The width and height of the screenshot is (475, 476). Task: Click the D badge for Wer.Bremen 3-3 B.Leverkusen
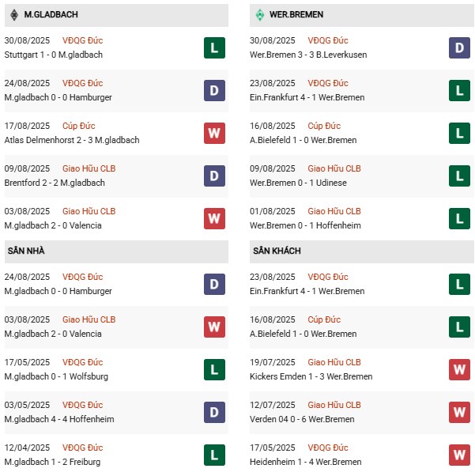[459, 47]
